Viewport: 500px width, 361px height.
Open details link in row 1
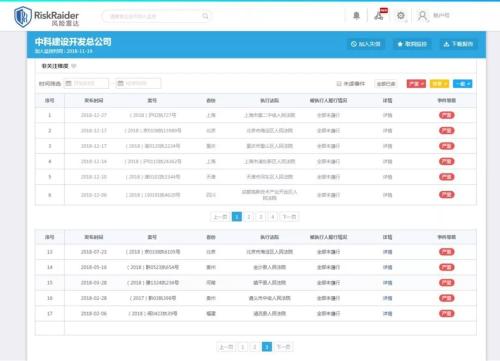(x=387, y=115)
